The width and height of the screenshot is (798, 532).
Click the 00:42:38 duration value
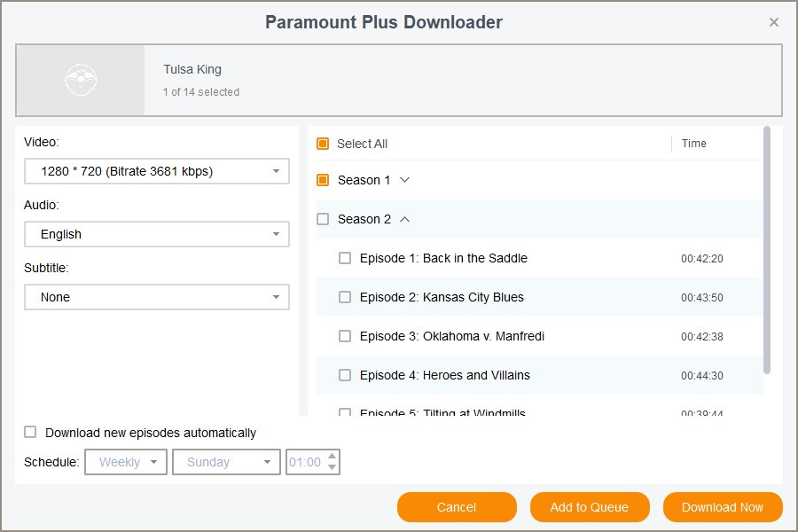pos(702,337)
